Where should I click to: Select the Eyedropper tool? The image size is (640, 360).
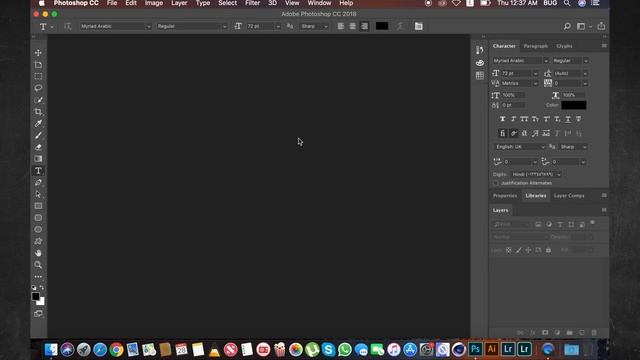coord(38,123)
